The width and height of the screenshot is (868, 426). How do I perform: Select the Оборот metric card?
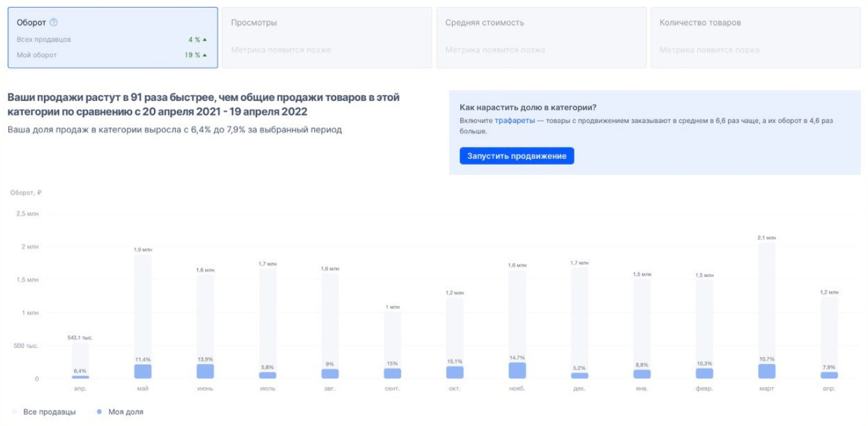coord(112,35)
